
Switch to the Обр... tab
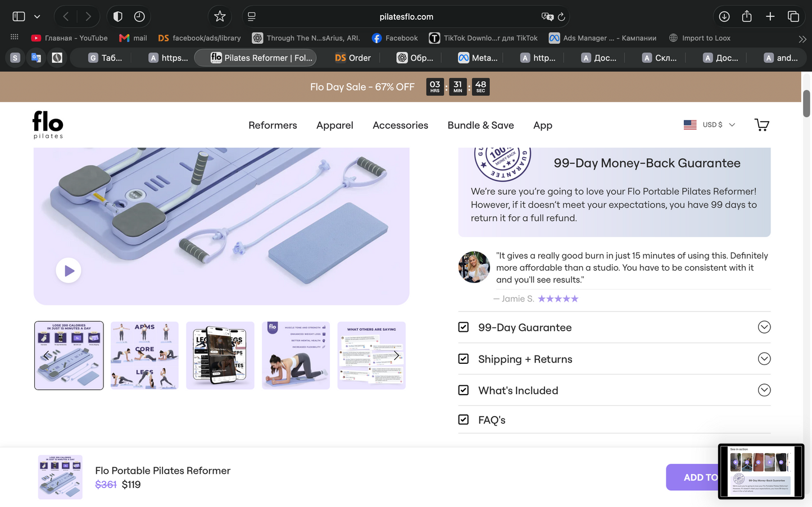[415, 57]
